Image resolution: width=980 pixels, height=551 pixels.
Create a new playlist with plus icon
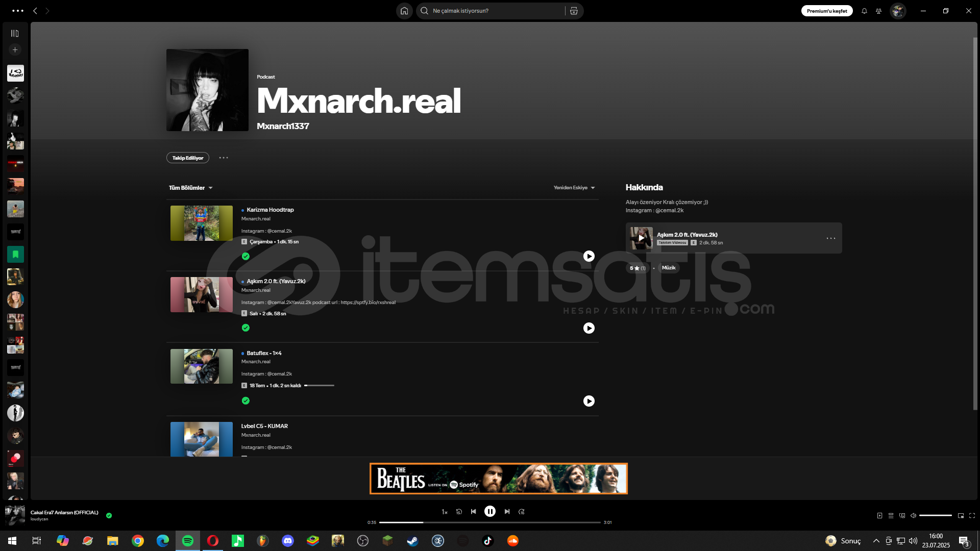pos(15,50)
